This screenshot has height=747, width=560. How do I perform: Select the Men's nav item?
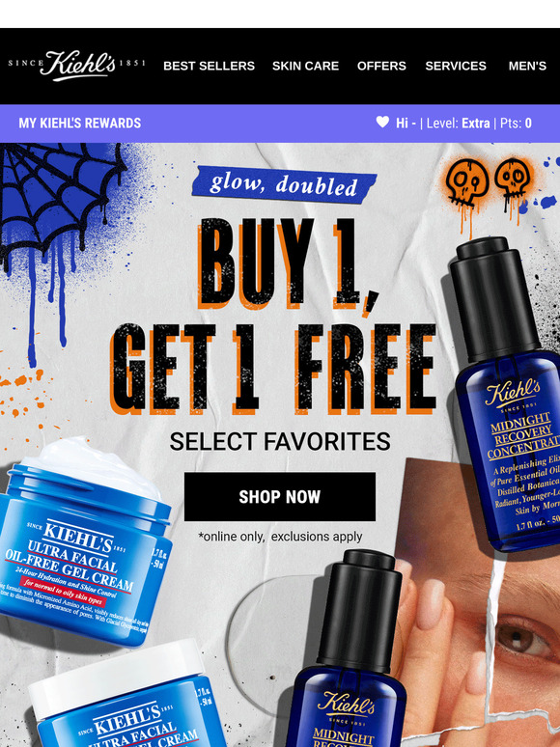527,66
